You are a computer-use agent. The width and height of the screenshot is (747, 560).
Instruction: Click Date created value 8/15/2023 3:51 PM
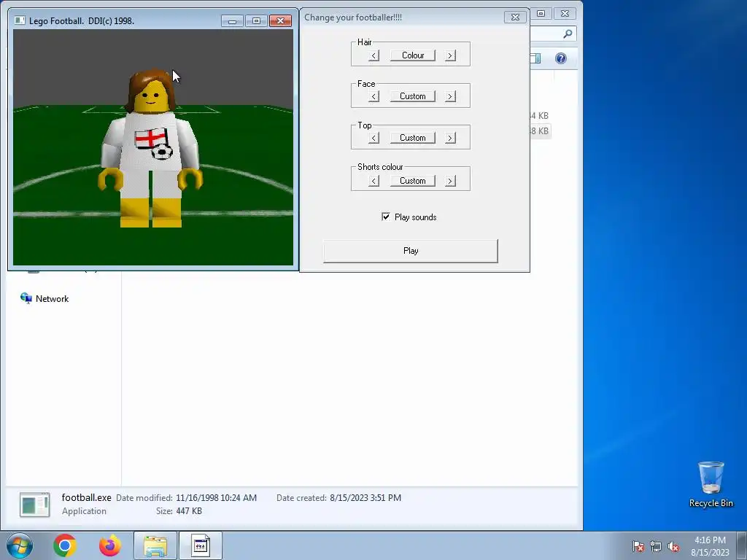click(x=365, y=497)
